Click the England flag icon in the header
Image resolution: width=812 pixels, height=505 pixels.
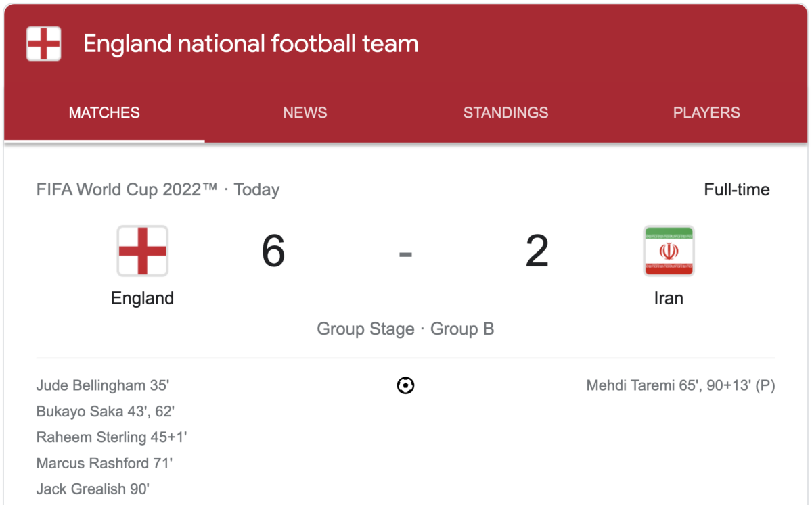[44, 44]
